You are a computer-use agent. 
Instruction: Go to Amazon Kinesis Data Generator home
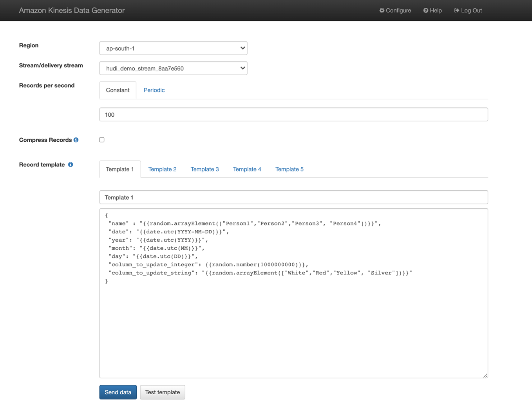coord(72,11)
